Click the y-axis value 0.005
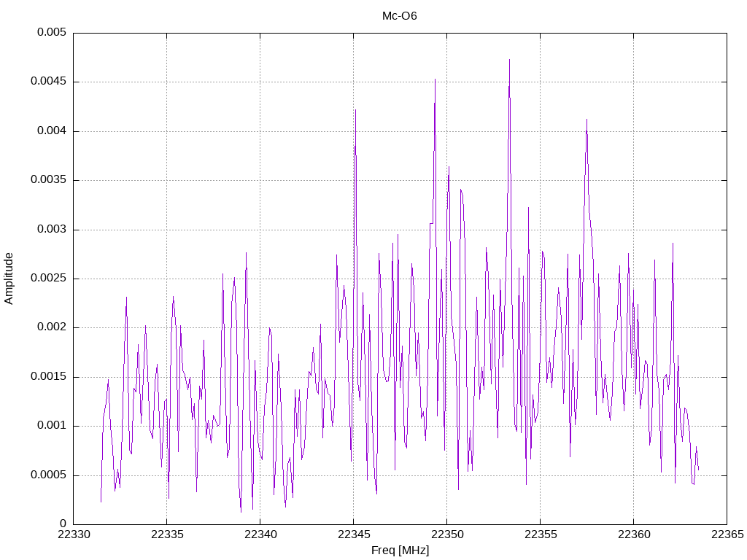 coord(52,32)
